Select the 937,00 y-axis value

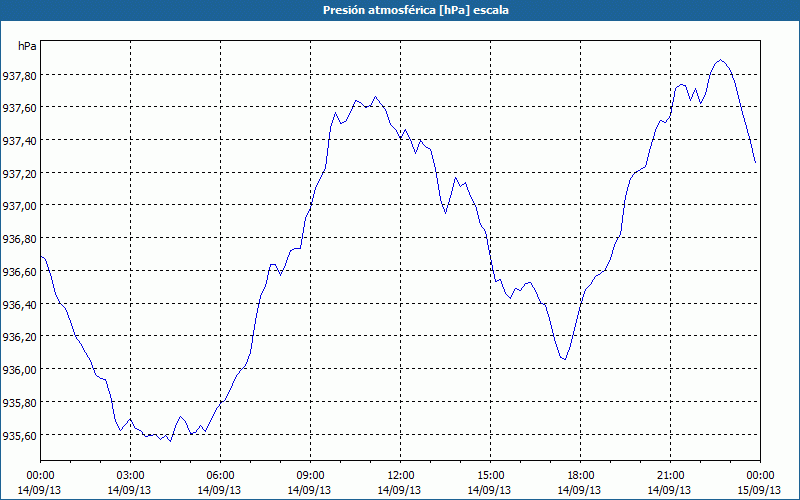[x=19, y=206]
